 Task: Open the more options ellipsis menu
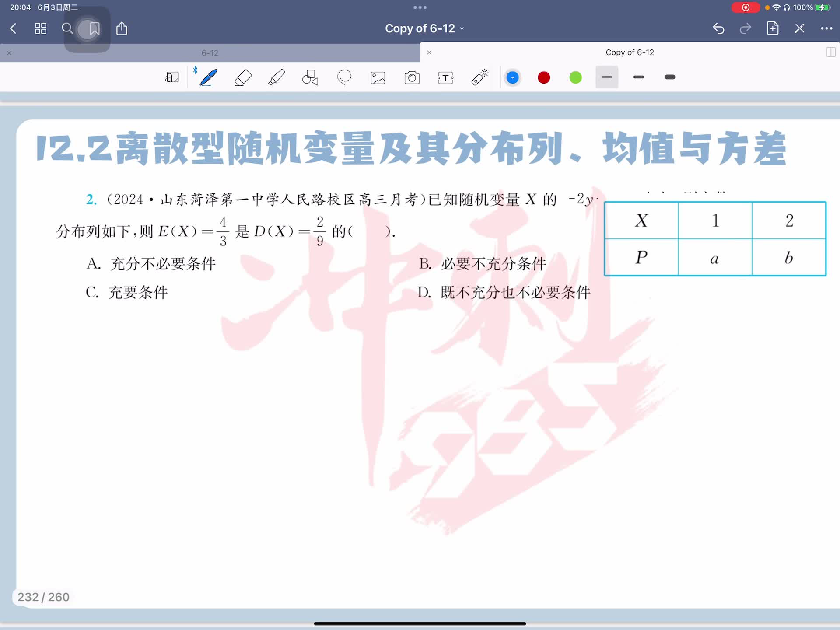click(x=826, y=29)
